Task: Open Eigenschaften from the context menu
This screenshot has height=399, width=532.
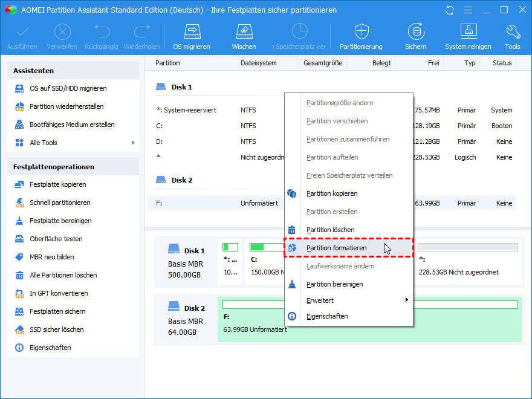Action: (x=348, y=316)
